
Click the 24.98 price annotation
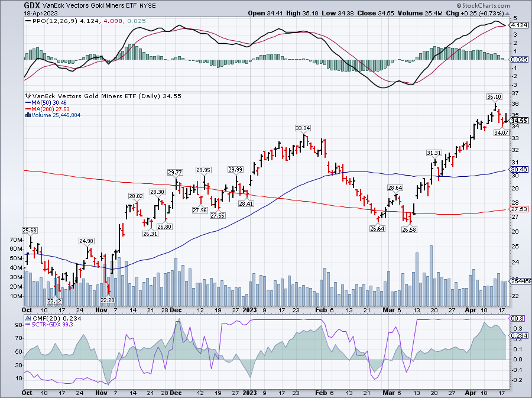tap(86, 241)
